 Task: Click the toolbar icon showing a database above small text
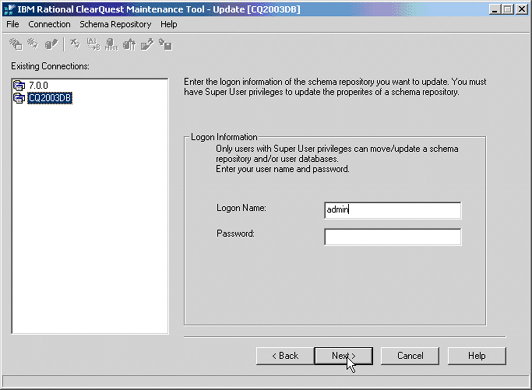pyautogui.click(x=111, y=44)
